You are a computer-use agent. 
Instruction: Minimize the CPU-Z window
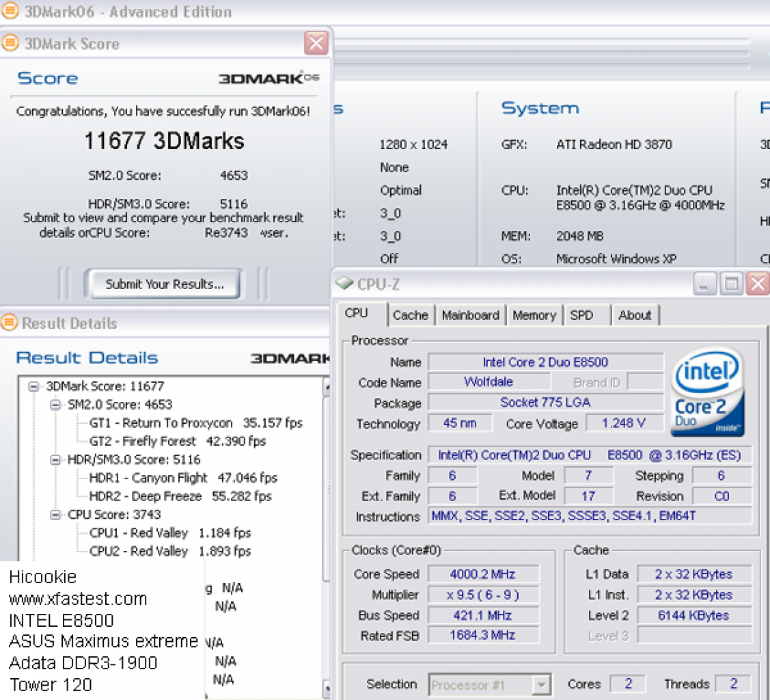click(x=704, y=284)
